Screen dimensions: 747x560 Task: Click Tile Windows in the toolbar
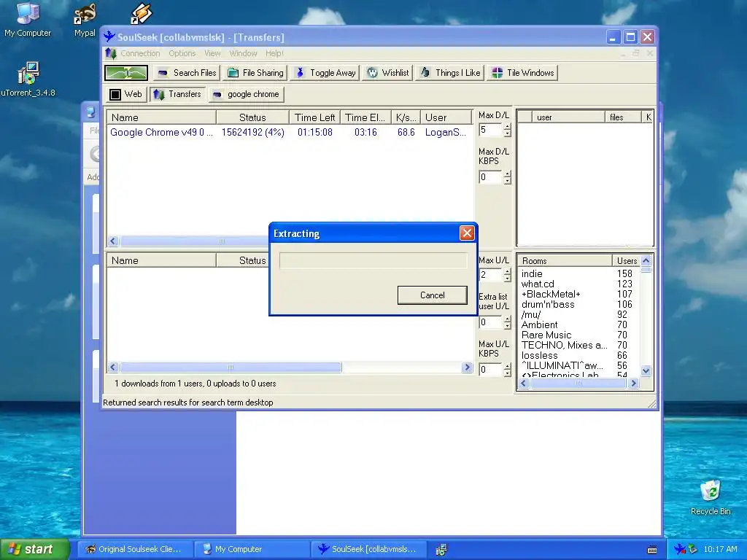(522, 73)
